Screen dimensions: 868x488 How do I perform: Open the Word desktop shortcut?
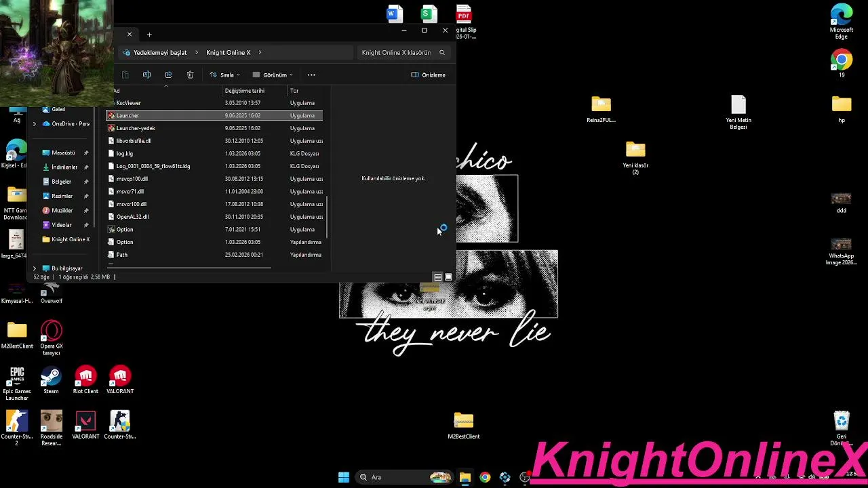click(x=394, y=13)
